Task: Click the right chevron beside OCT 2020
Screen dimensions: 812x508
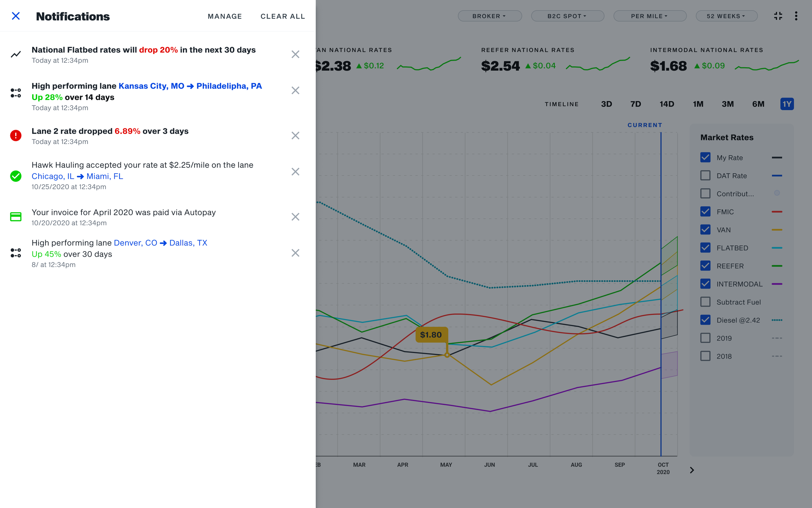Action: click(x=692, y=470)
